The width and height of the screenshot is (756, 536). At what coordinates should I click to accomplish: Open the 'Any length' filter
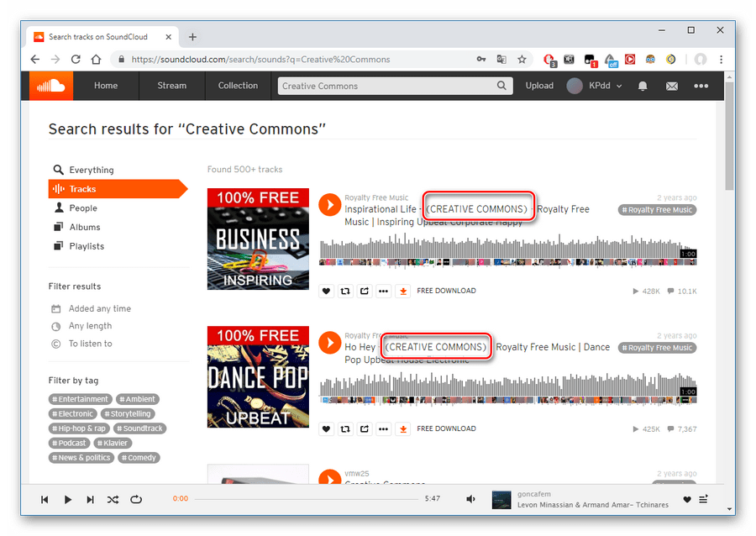tap(90, 326)
